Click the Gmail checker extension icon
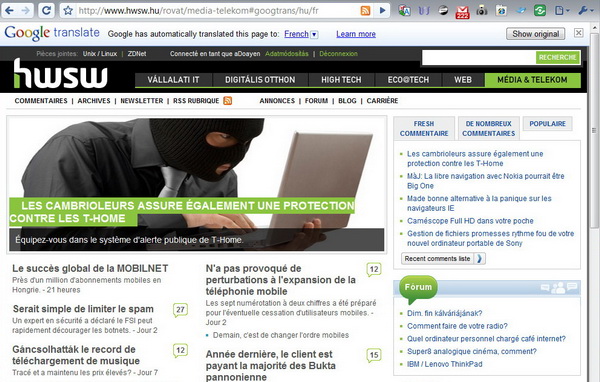The width and height of the screenshot is (600, 382). [x=462, y=11]
